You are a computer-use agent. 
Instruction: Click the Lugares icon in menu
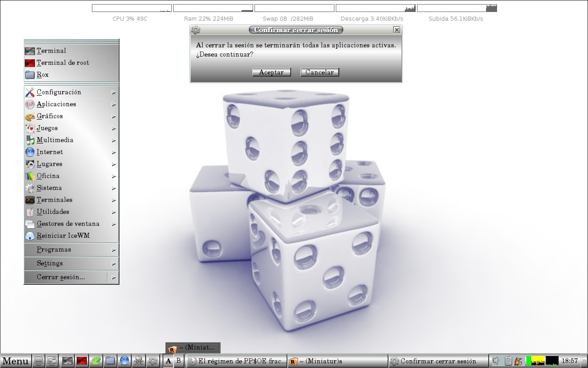(30, 164)
